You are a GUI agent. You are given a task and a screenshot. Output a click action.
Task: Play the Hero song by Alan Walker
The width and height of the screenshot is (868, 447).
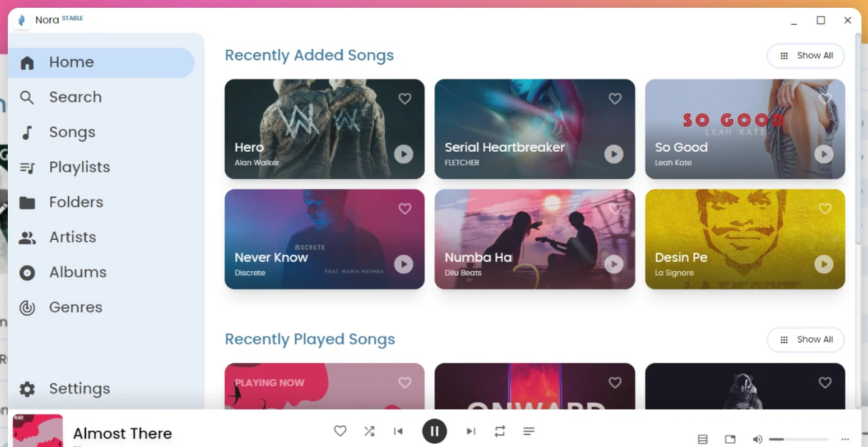(404, 154)
